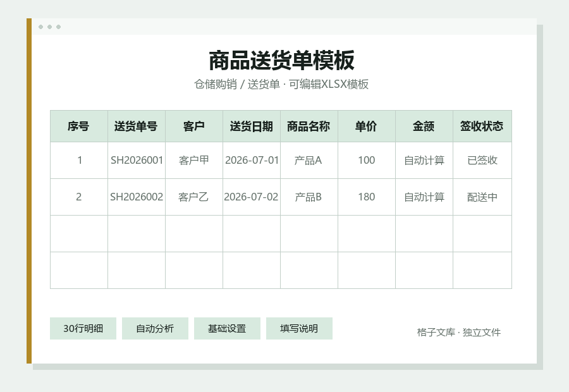
Task: Select date cell 2026-07-02
Action: [x=252, y=197]
